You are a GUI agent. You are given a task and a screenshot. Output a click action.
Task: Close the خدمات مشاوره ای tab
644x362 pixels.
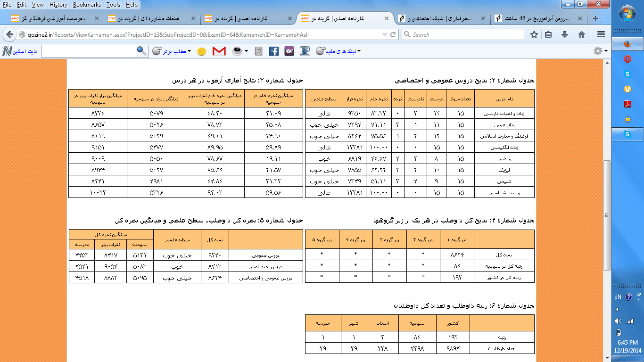[x=193, y=19]
